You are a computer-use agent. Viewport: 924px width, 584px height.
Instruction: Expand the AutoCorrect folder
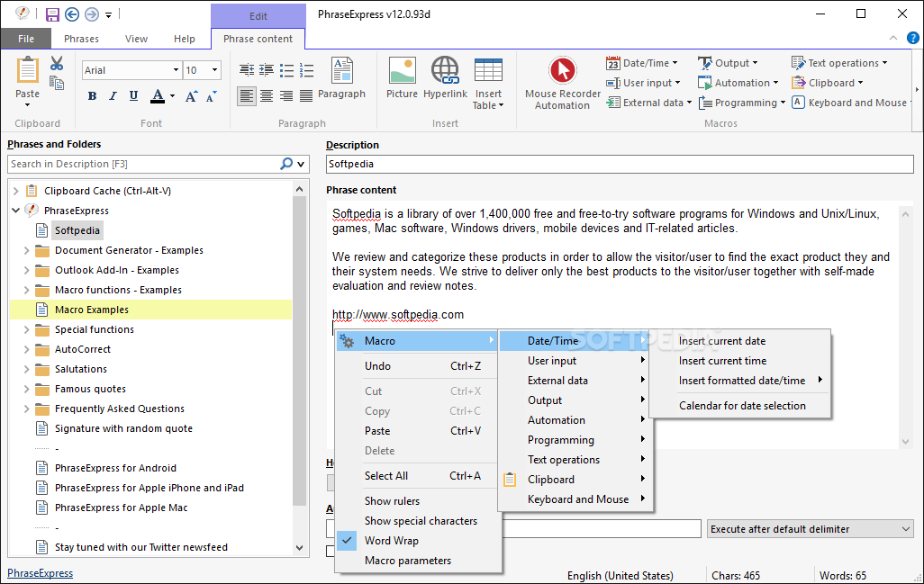tap(26, 349)
